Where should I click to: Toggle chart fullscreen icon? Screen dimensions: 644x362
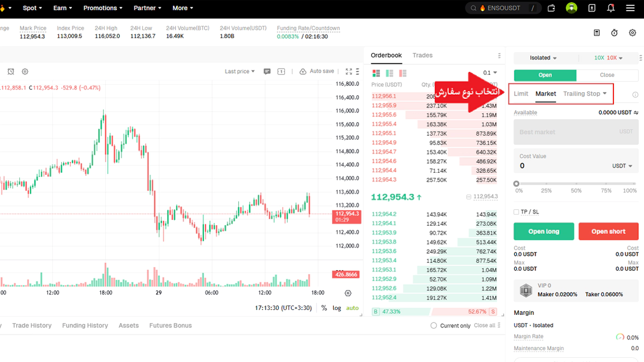(x=349, y=71)
